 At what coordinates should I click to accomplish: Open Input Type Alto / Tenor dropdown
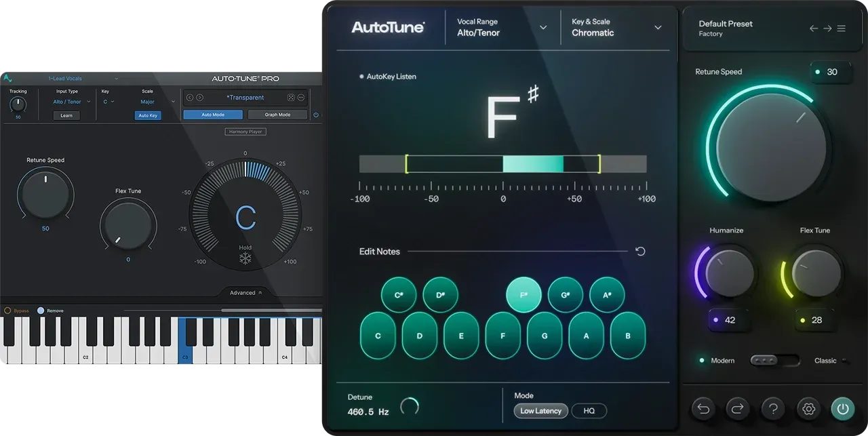(x=71, y=102)
